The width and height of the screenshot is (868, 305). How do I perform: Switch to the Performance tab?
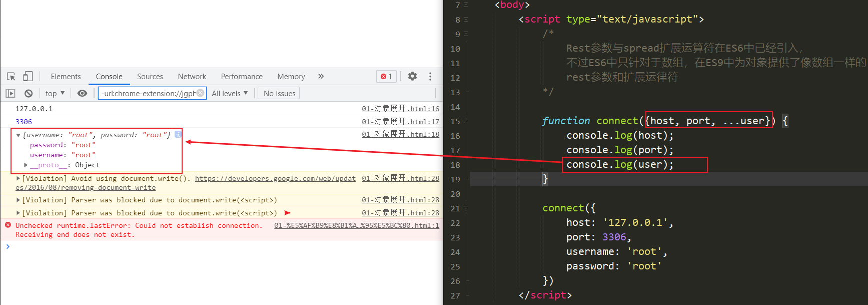pos(242,76)
